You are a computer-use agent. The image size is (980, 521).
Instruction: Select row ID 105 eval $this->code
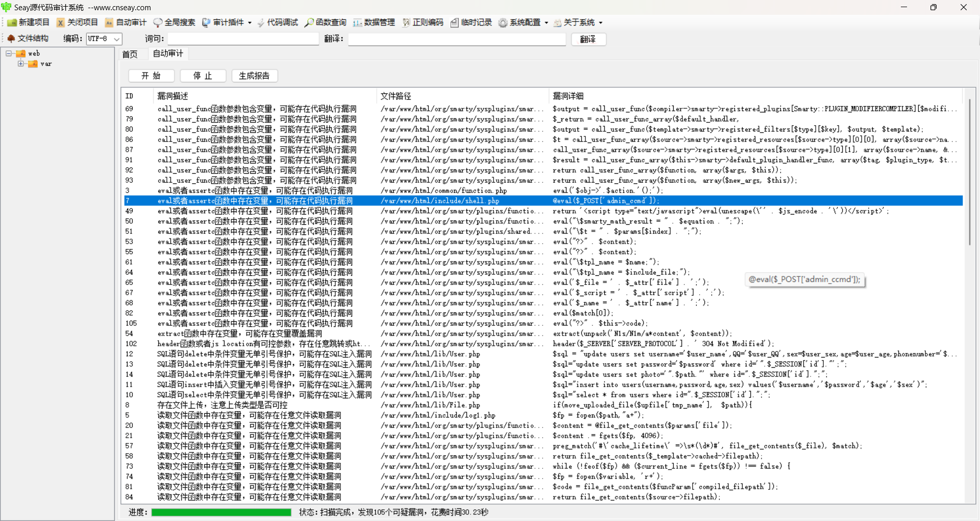coord(543,323)
